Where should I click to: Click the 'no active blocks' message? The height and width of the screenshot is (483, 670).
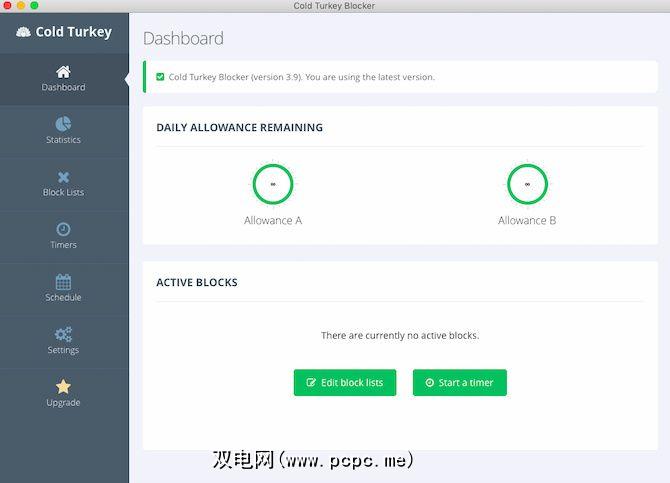(400, 336)
